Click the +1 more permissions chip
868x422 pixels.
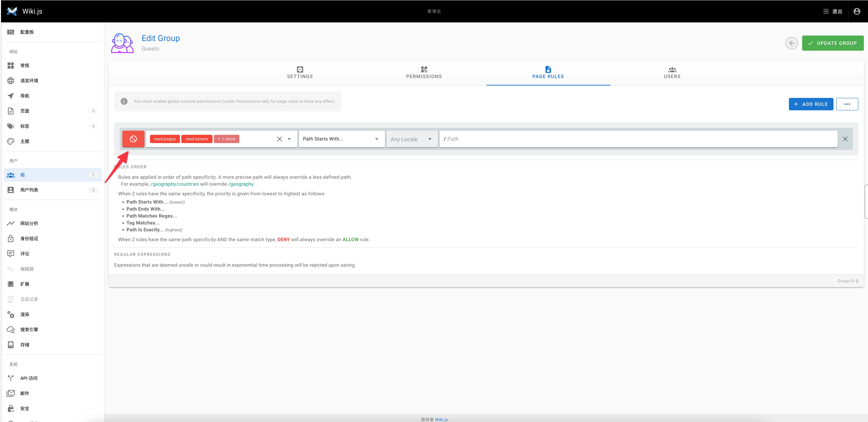pyautogui.click(x=226, y=139)
